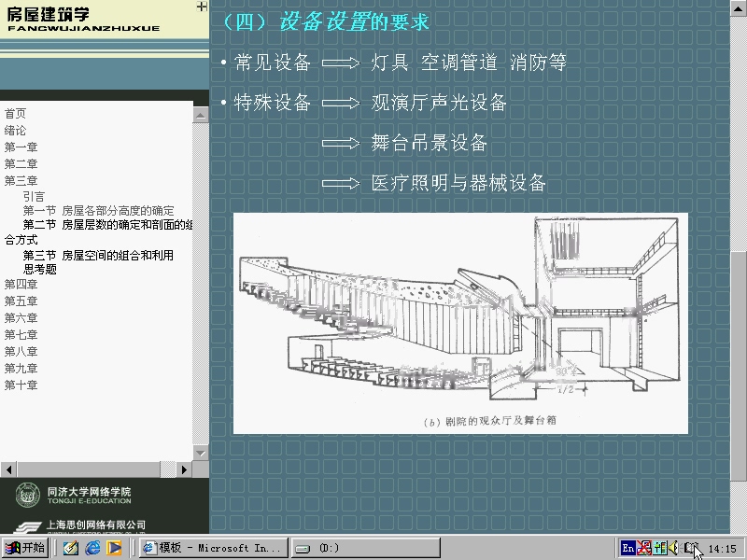Click the text 灯具 空调管道 消防等
This screenshot has width=747, height=560.
[x=469, y=63]
